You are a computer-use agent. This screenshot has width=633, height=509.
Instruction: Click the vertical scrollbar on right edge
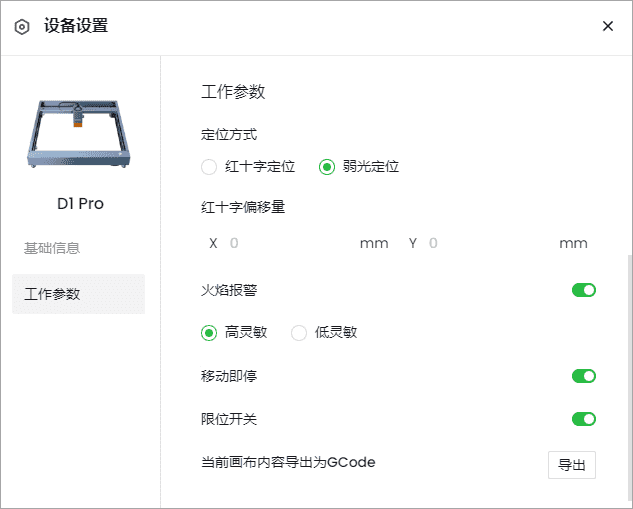pos(629,379)
